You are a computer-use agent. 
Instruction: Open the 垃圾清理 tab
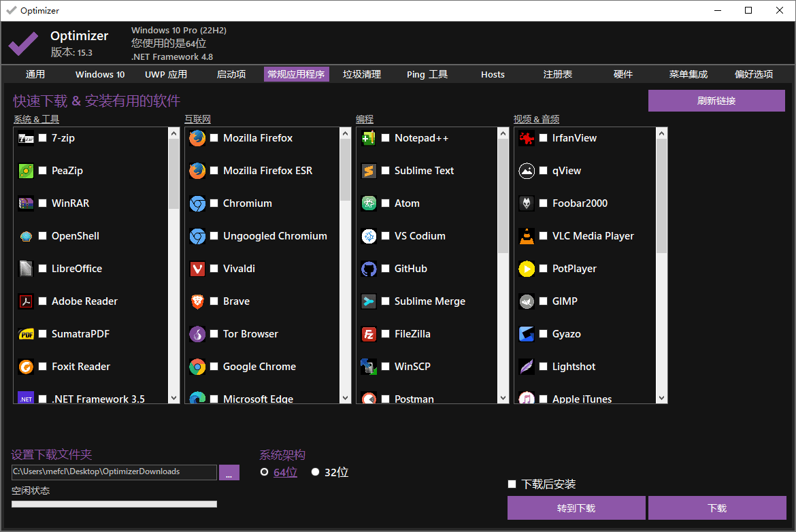[x=362, y=74]
